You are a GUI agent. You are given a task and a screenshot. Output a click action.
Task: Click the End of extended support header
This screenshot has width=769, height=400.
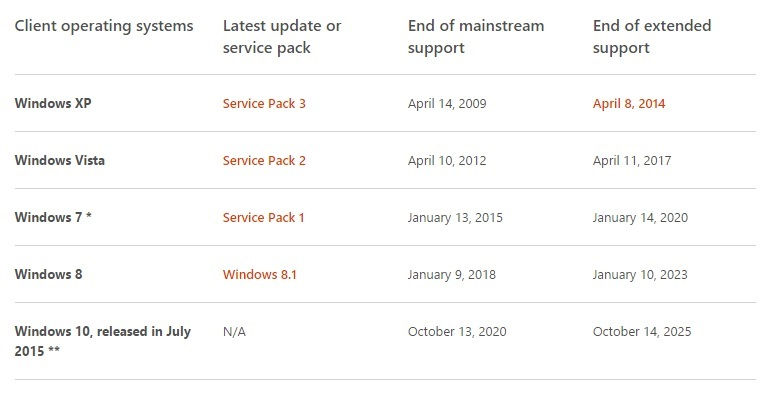coord(652,36)
